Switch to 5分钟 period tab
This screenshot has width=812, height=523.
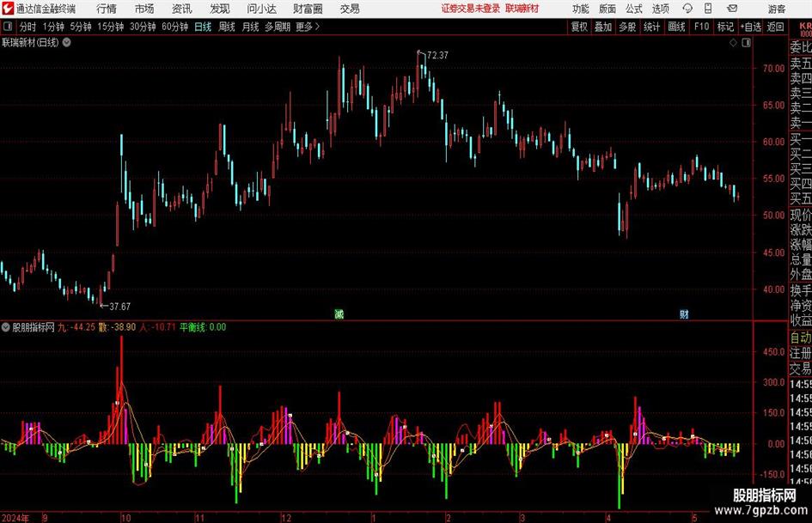(80, 27)
